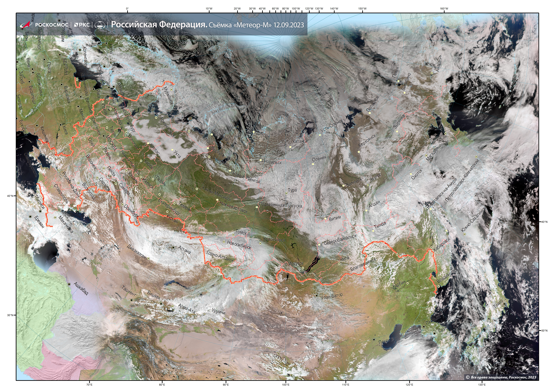Click the Ашхабад city marker dot
The image size is (555, 392).
click(69, 284)
